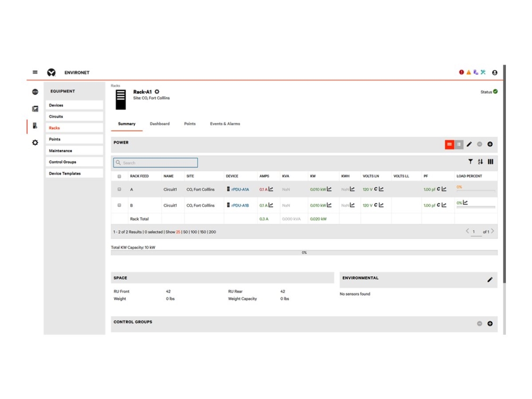Select the select-all checkbox in table header

(x=118, y=176)
